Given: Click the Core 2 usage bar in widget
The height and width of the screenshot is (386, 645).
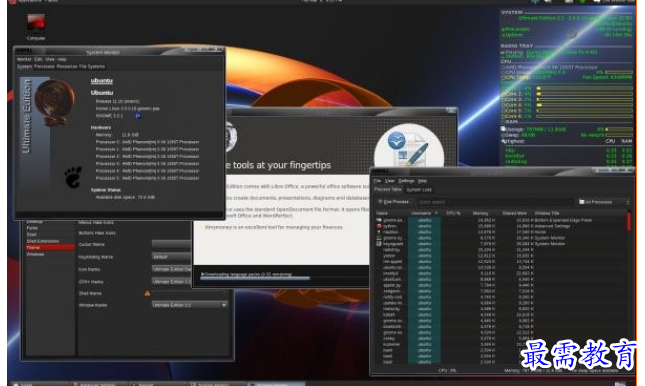Looking at the screenshot, I should [584, 94].
